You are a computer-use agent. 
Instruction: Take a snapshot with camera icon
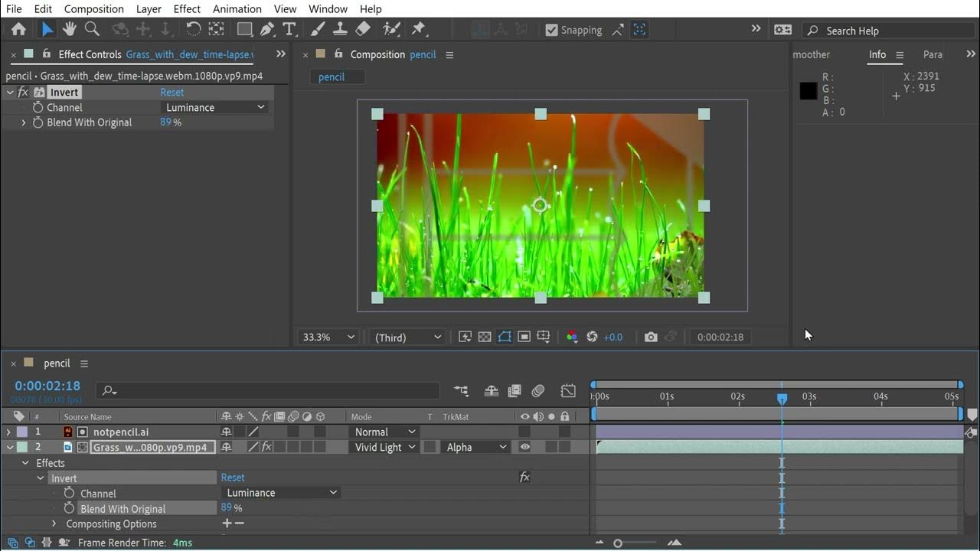651,337
